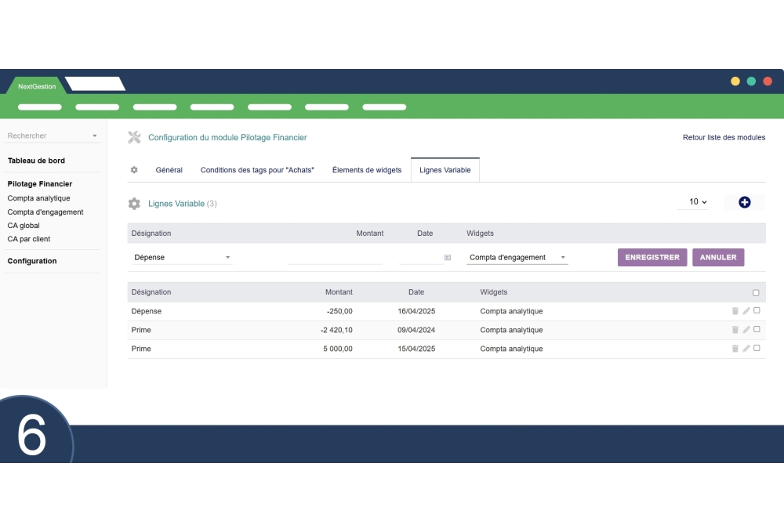Screen dimensions: 784x532
Task: Edit the Dépense row with pencil icon
Action: (746, 311)
